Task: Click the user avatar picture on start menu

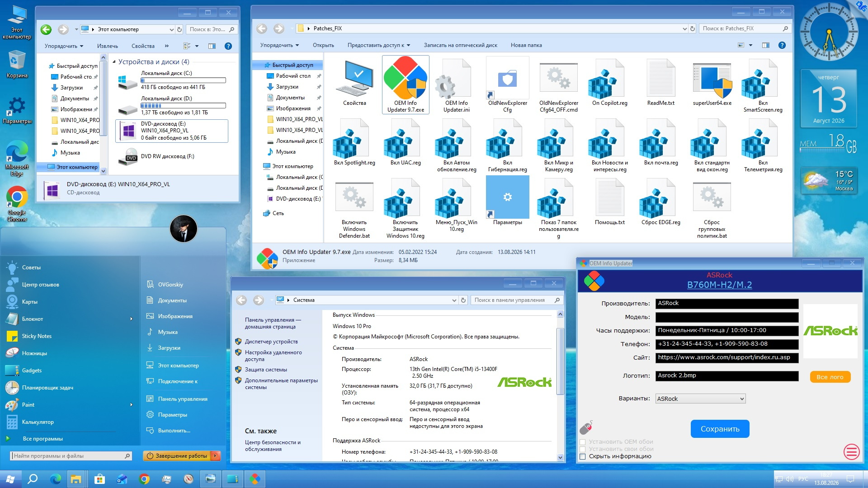Action: click(183, 229)
